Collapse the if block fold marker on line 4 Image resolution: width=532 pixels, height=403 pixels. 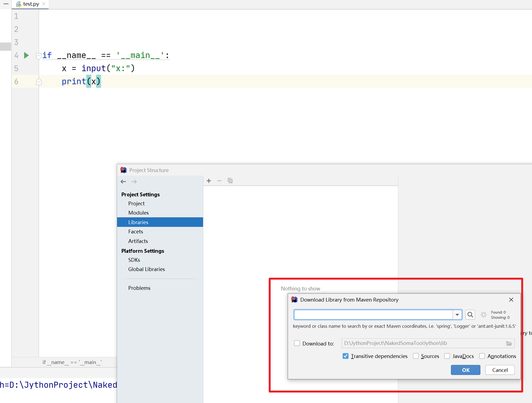click(39, 56)
